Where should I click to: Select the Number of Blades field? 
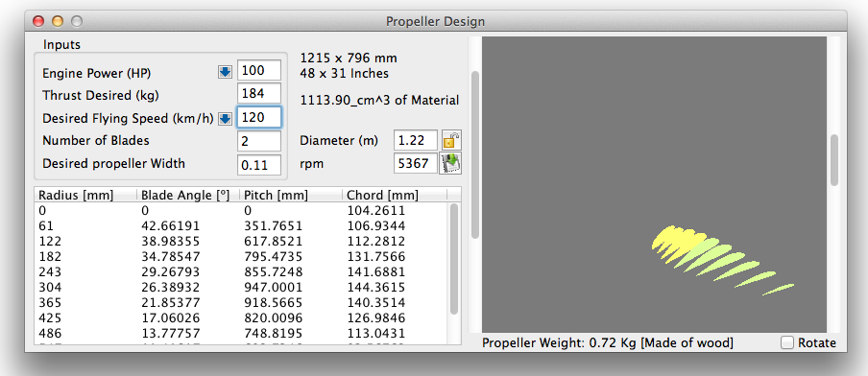click(x=259, y=141)
